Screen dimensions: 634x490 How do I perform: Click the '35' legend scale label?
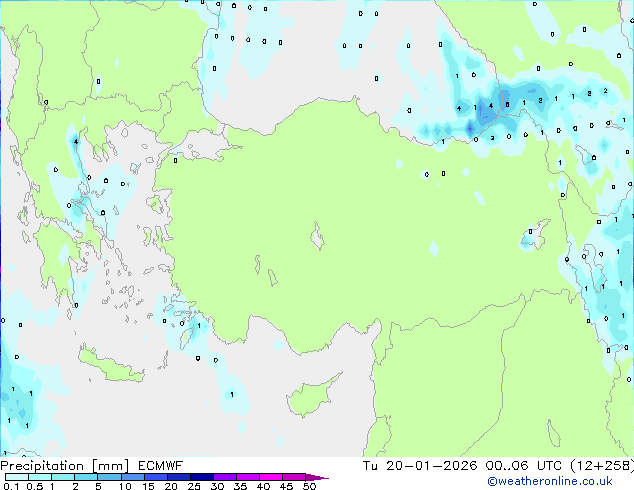click(240, 486)
